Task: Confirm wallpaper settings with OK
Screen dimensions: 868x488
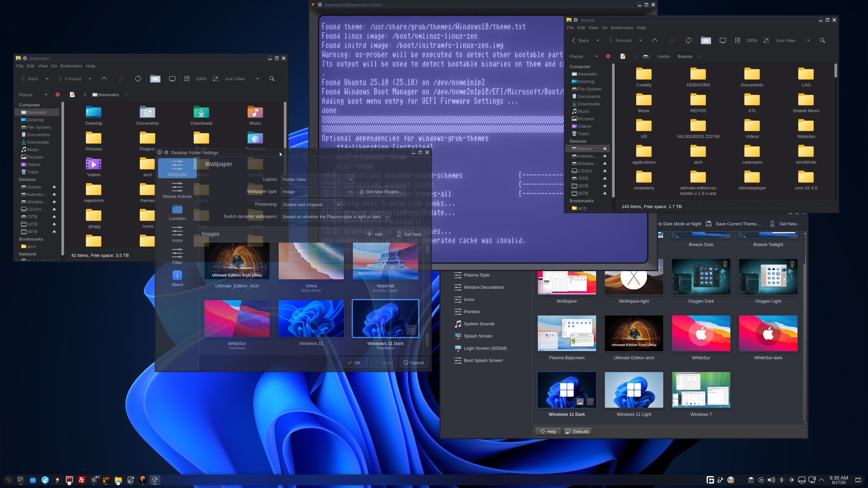Action: point(354,363)
